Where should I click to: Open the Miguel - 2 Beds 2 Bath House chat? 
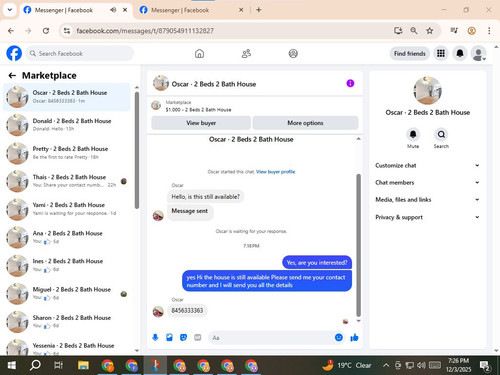[x=67, y=293]
